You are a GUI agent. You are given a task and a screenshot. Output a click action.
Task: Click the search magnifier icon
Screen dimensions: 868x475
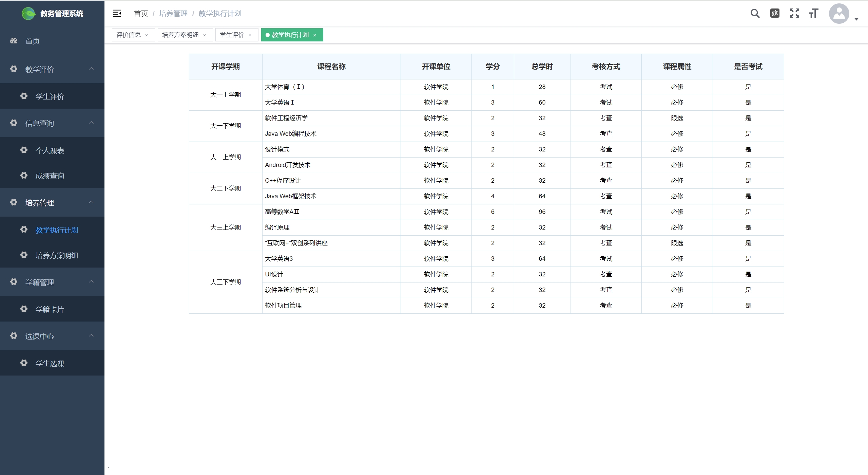coord(755,13)
